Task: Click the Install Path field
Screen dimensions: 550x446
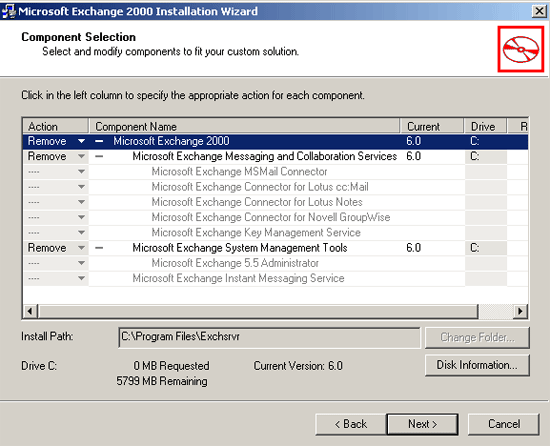Action: (269, 337)
